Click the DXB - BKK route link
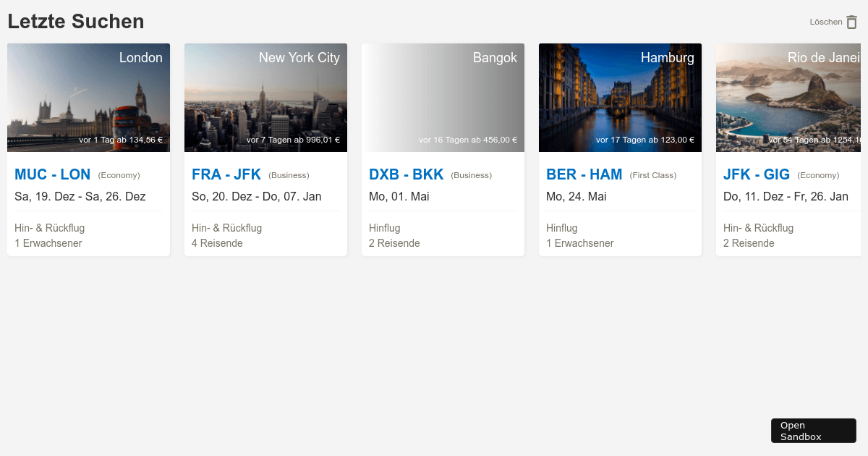 click(407, 174)
